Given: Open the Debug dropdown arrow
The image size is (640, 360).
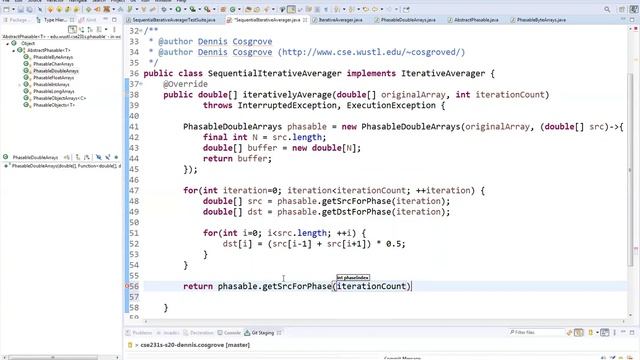Looking at the screenshot, I should pos(171,9).
